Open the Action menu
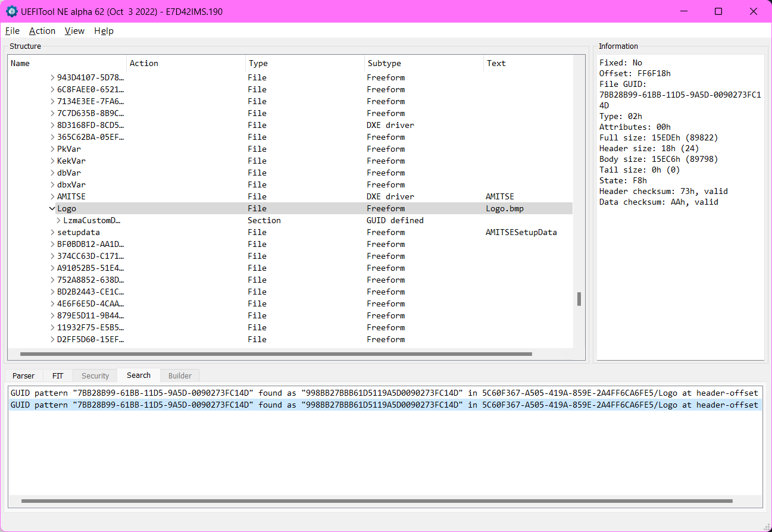The width and height of the screenshot is (772, 532). pyautogui.click(x=42, y=31)
